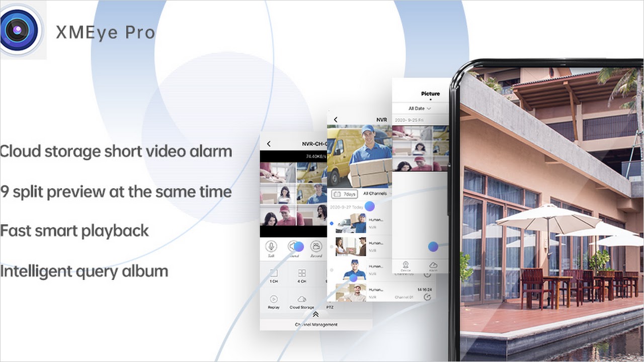Open the PTZ control button
The width and height of the screenshot is (644, 362).
(330, 307)
